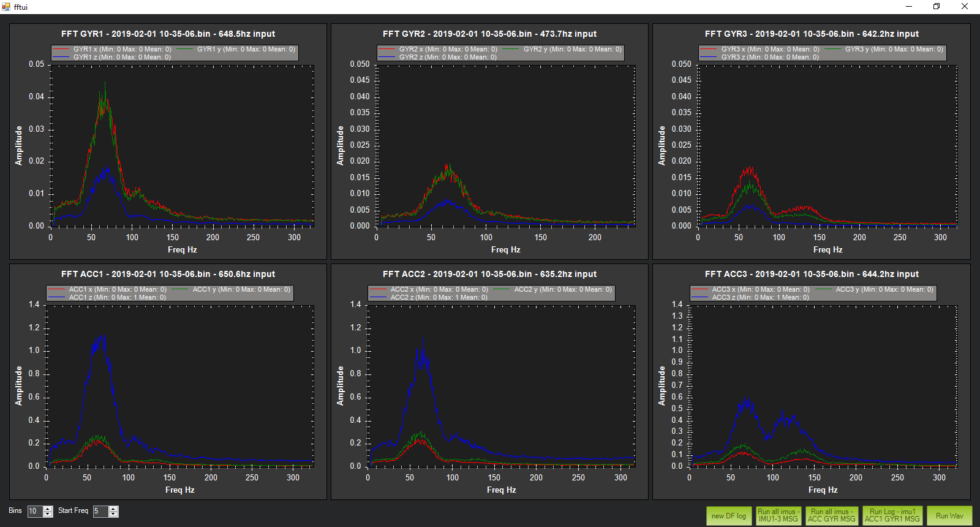Click the Run Wav button
This screenshot has width=980, height=527.
[949, 515]
